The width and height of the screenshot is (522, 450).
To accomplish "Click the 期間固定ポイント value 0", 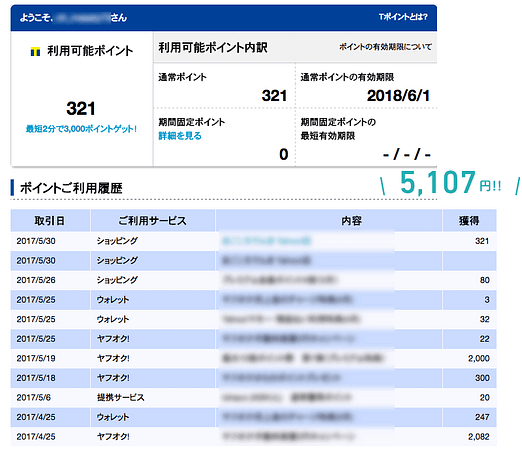I will [x=284, y=154].
